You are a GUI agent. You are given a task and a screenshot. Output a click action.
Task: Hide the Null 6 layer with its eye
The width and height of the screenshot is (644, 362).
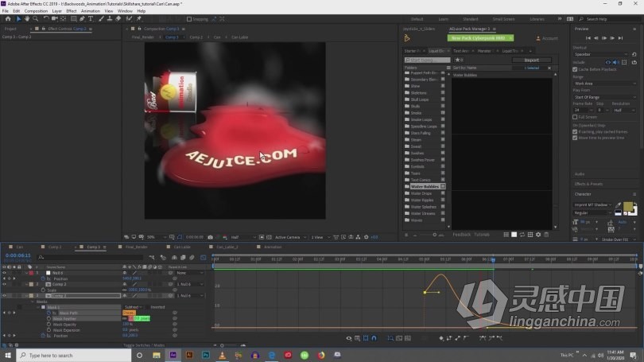(4, 273)
